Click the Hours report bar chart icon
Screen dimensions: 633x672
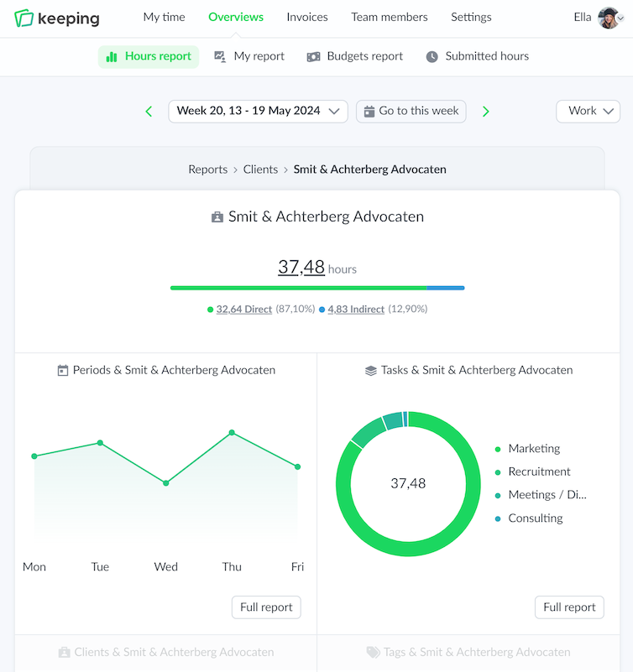click(112, 56)
